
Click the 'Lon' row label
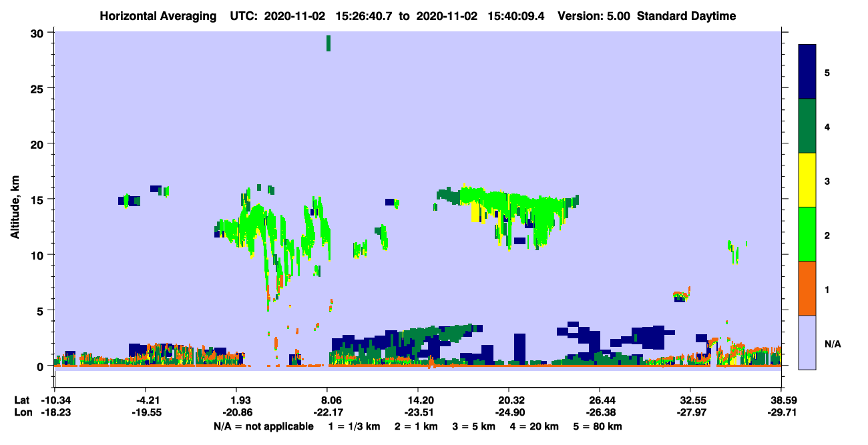[x=22, y=413]
